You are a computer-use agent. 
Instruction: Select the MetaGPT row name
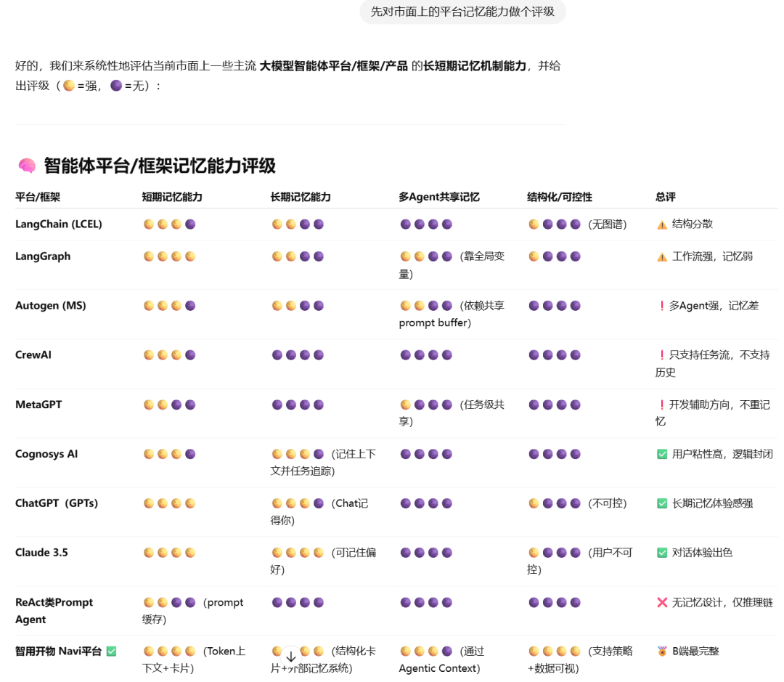[38, 405]
